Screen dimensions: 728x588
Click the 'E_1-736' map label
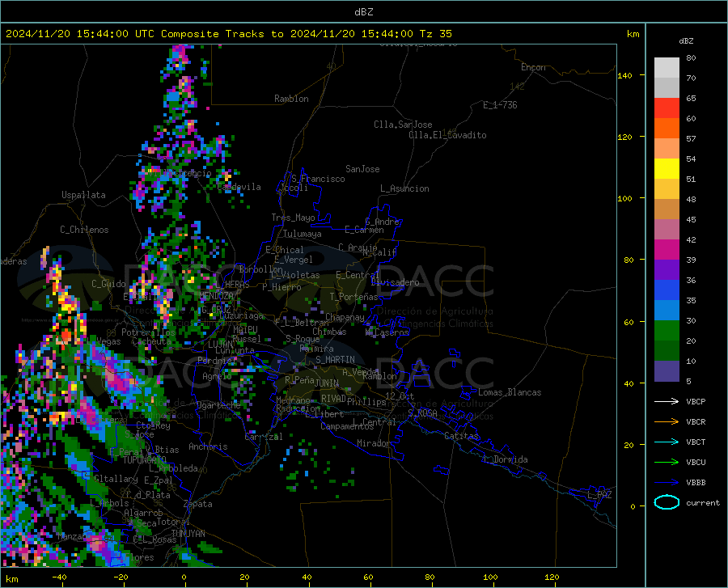(500, 105)
